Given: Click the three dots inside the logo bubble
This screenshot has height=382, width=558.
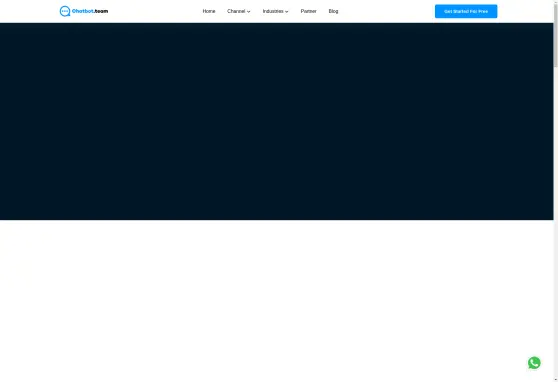Looking at the screenshot, I should tap(65, 11).
